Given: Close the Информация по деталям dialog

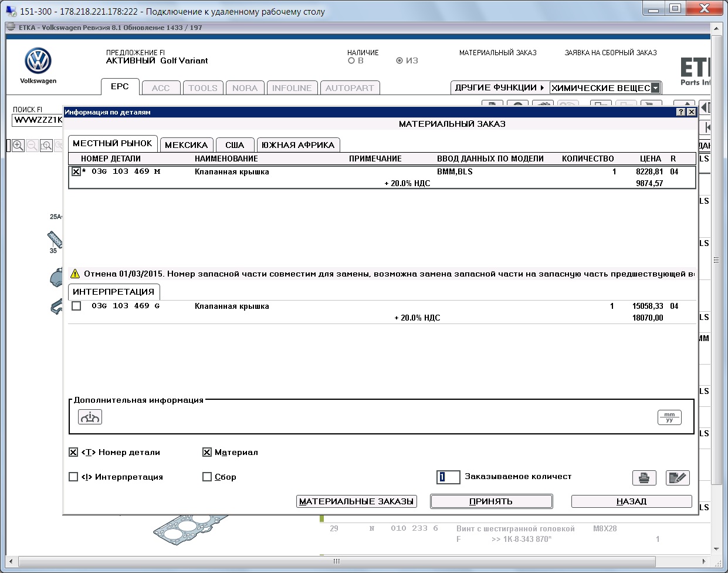Looking at the screenshot, I should pos(691,112).
